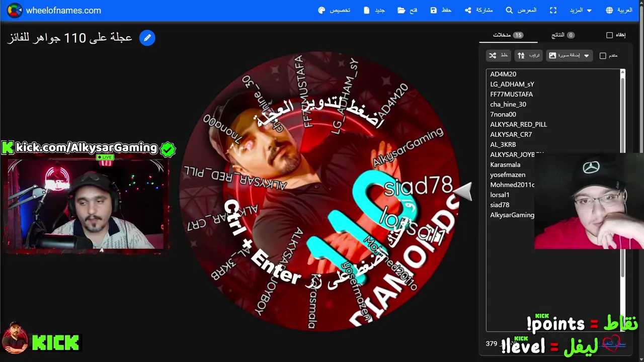
Task: Switch to the مدخلات entries tab
Action: point(508,35)
